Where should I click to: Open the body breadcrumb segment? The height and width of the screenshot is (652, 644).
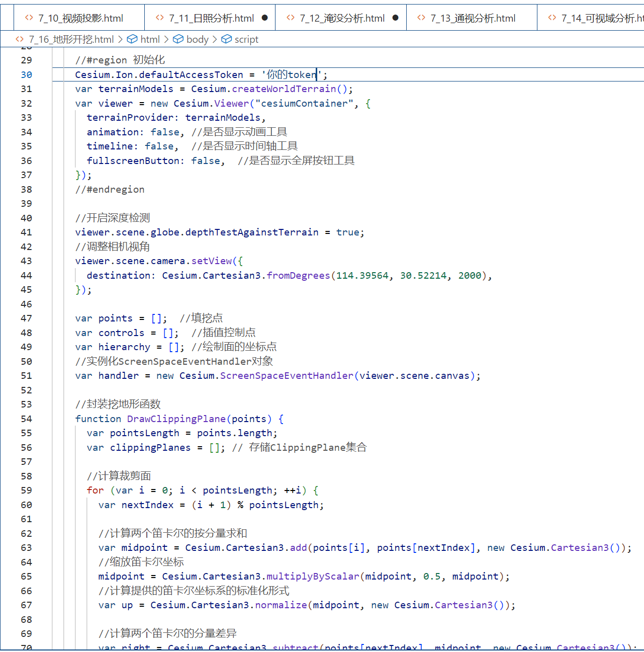click(x=197, y=39)
